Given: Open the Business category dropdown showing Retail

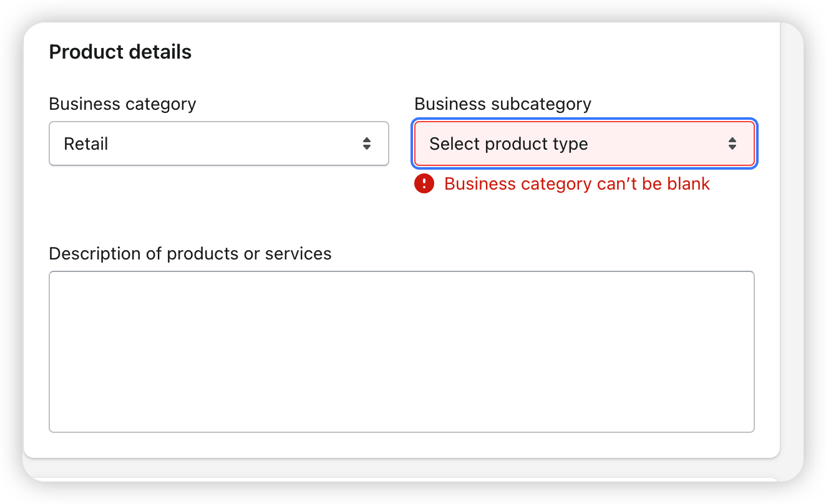Looking at the screenshot, I should pyautogui.click(x=218, y=143).
